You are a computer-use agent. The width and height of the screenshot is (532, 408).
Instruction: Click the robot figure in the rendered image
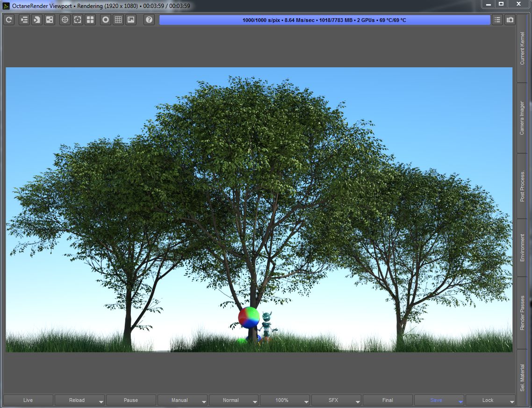(267, 326)
